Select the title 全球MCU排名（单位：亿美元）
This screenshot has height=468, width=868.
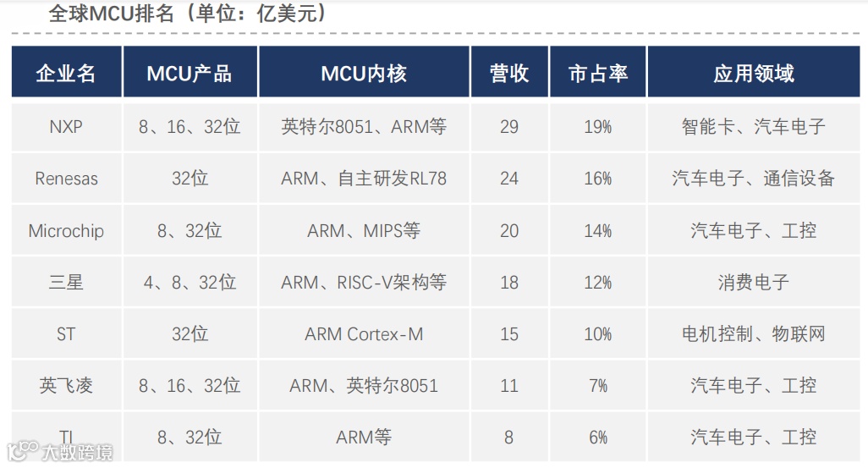click(188, 13)
